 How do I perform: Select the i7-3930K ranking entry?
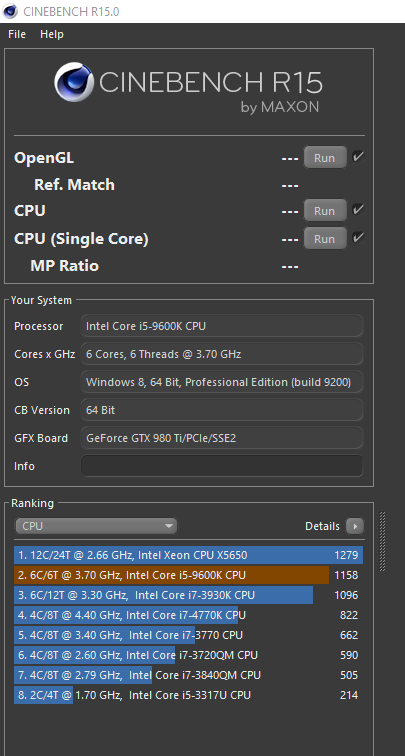(x=189, y=595)
